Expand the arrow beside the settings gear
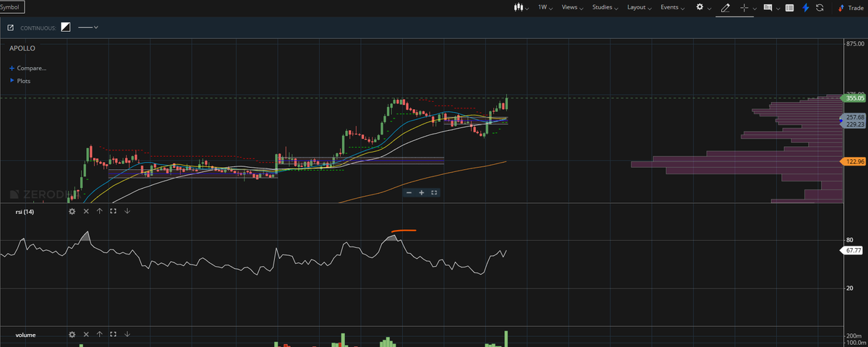Screen dimensions: 868x347 709,8
